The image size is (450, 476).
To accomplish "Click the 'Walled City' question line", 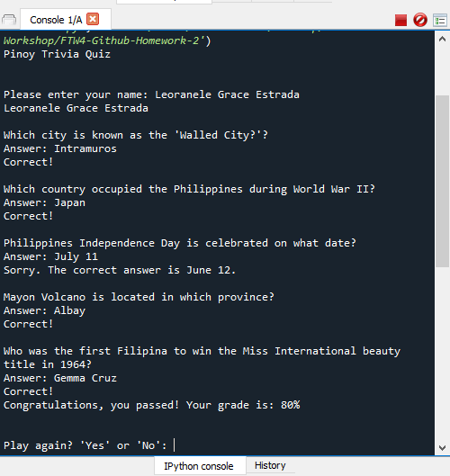I will [136, 135].
